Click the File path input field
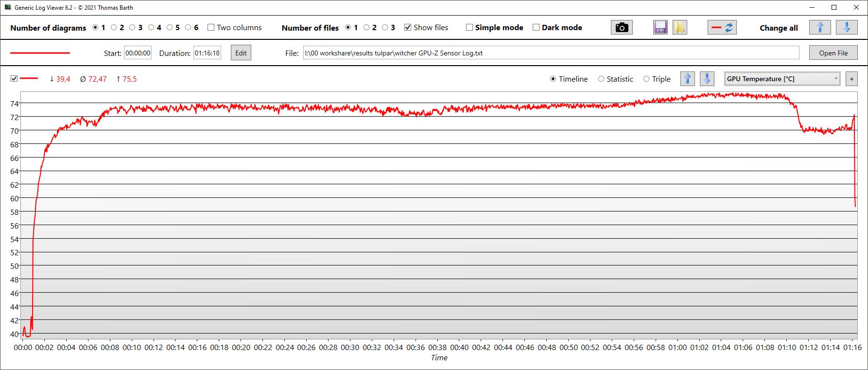Screen dimensions: 868x370 click(x=551, y=53)
